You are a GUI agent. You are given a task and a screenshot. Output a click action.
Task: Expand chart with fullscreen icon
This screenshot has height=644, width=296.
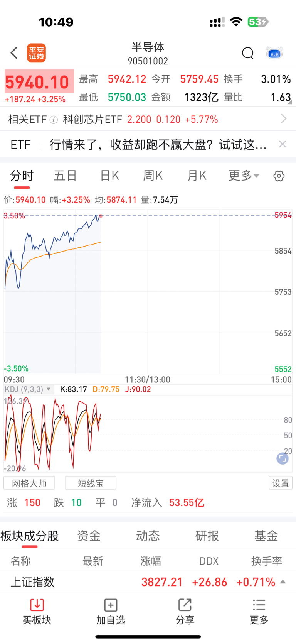283,458
